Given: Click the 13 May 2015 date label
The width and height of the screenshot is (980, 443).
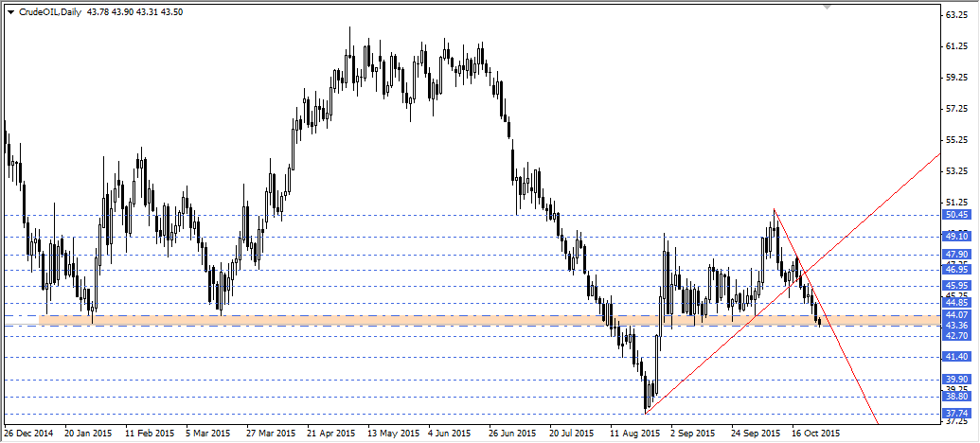Looking at the screenshot, I should tap(392, 434).
